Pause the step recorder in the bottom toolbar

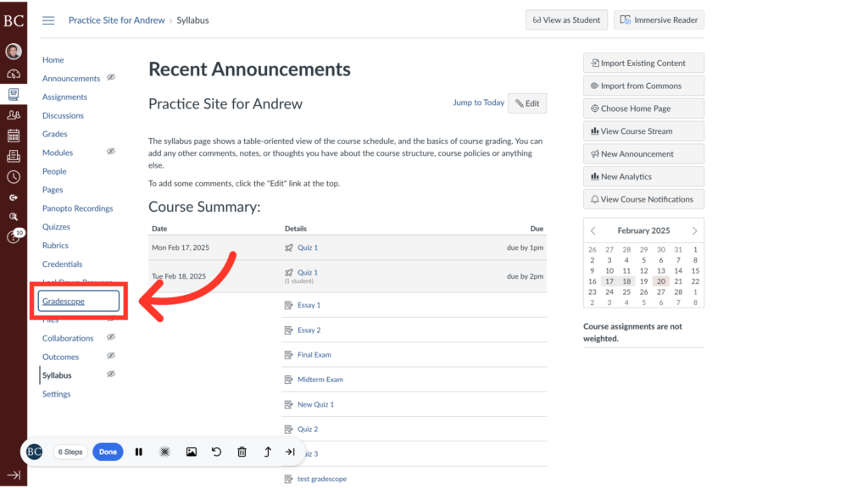[138, 452]
